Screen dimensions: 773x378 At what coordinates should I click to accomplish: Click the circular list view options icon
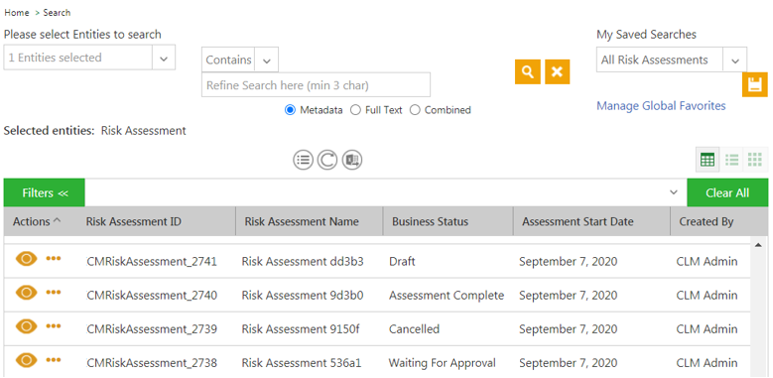click(303, 160)
